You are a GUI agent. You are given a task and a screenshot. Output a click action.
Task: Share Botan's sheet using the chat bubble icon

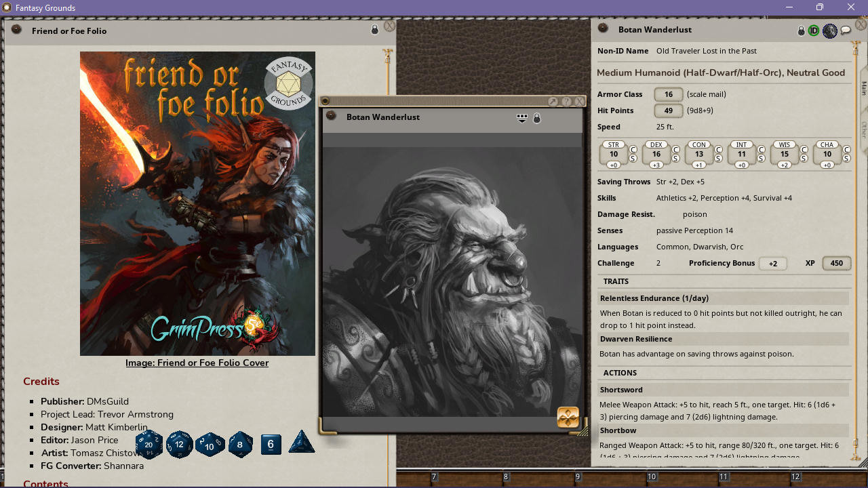click(846, 30)
